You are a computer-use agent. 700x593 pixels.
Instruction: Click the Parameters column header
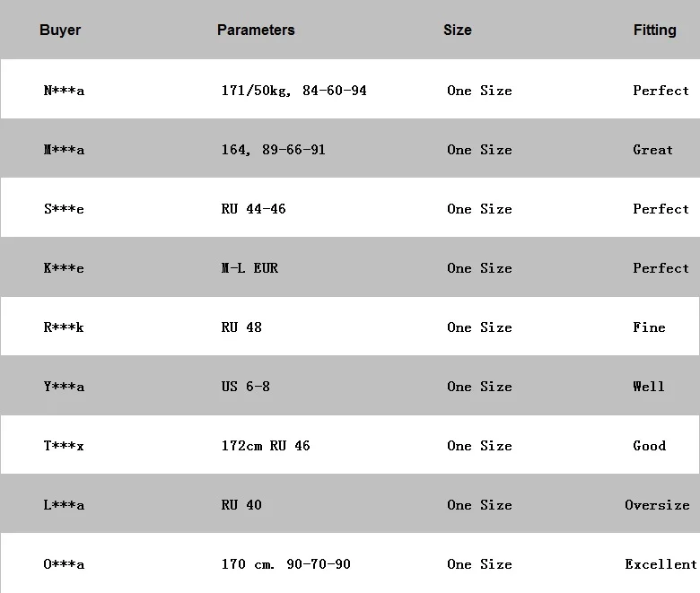(256, 30)
